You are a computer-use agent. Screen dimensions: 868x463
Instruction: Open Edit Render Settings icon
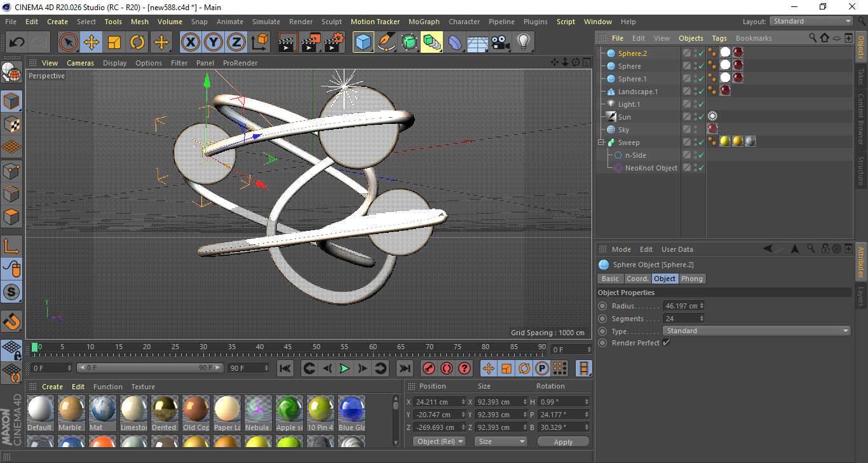click(334, 43)
